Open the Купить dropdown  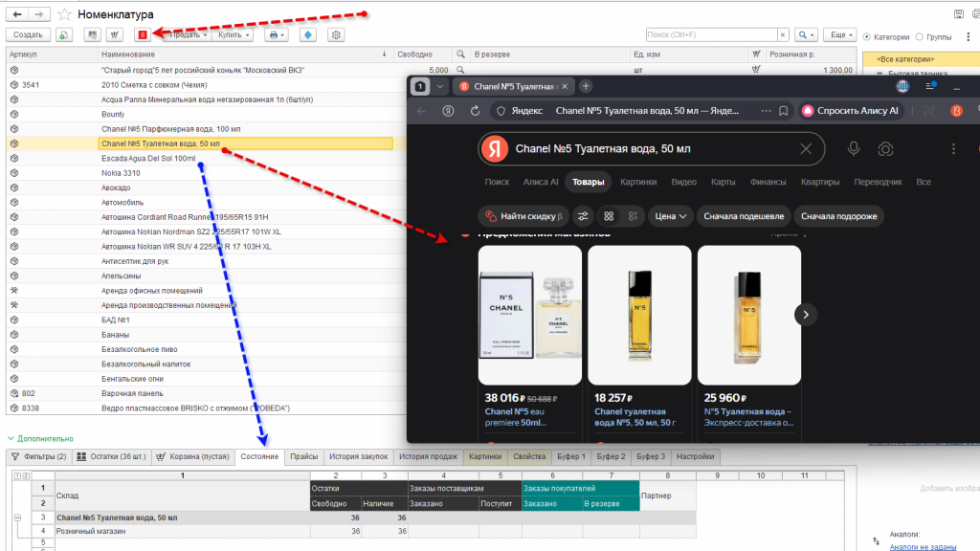(234, 35)
